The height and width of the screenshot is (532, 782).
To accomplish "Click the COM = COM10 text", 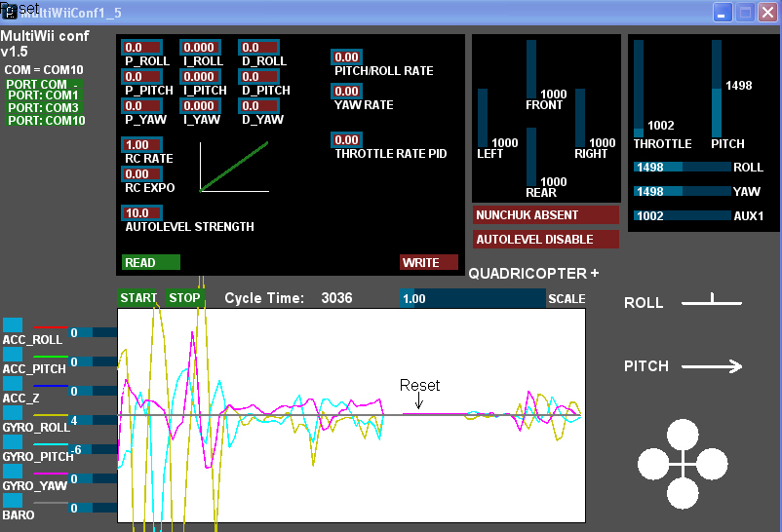I will tap(44, 70).
